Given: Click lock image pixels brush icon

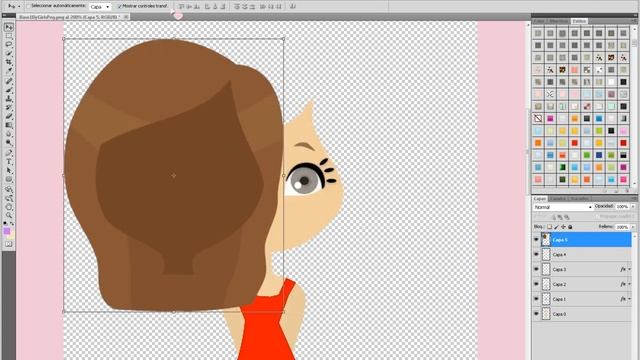Looking at the screenshot, I should click(556, 227).
